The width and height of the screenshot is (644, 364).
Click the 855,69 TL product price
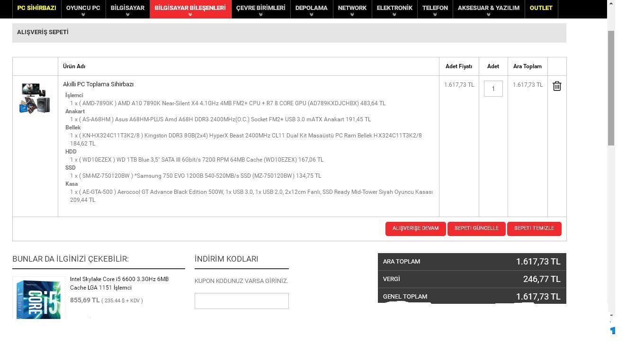click(85, 300)
